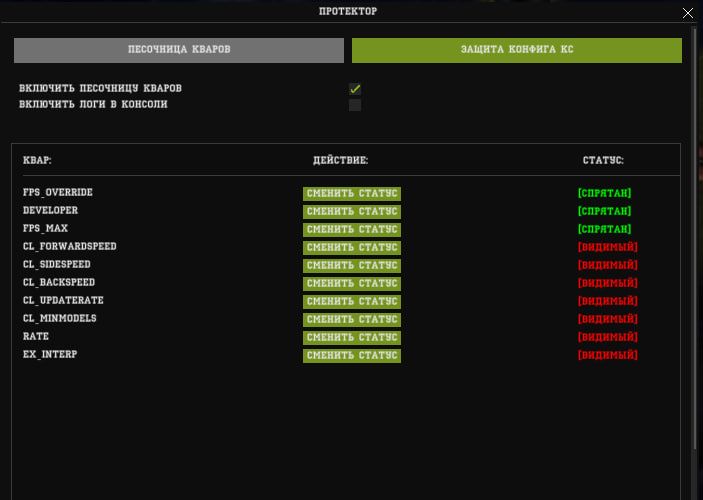Change the CL_BACKSPEED status via its button
The image size is (703, 500).
[x=352, y=283]
